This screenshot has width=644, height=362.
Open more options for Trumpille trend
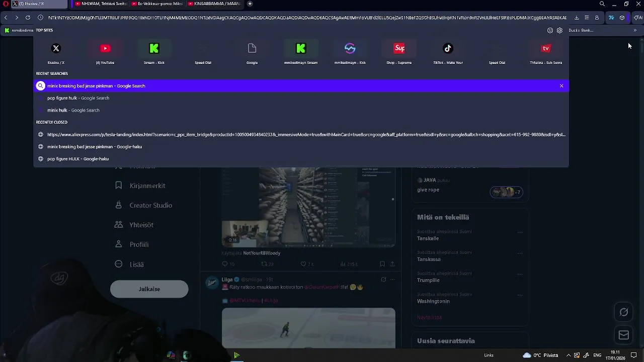520,274
